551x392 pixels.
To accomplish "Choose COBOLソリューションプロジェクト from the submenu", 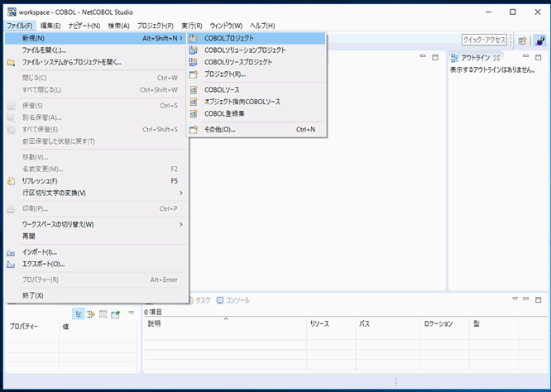I will point(256,50).
